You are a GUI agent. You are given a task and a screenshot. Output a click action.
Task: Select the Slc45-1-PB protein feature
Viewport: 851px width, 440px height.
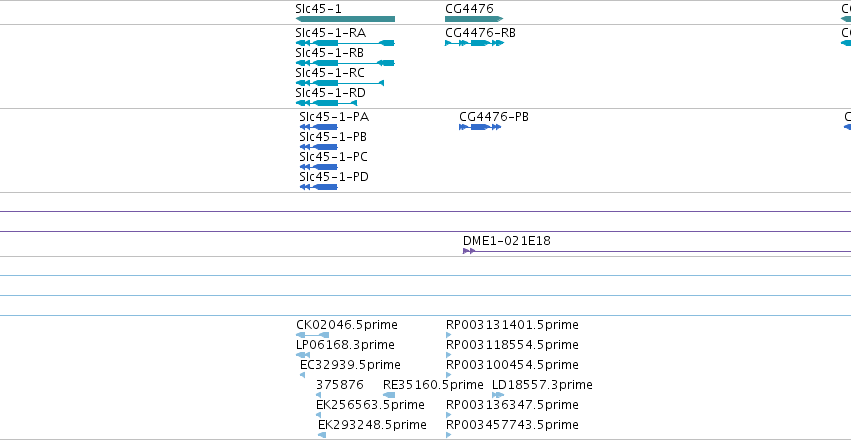[x=319, y=147]
